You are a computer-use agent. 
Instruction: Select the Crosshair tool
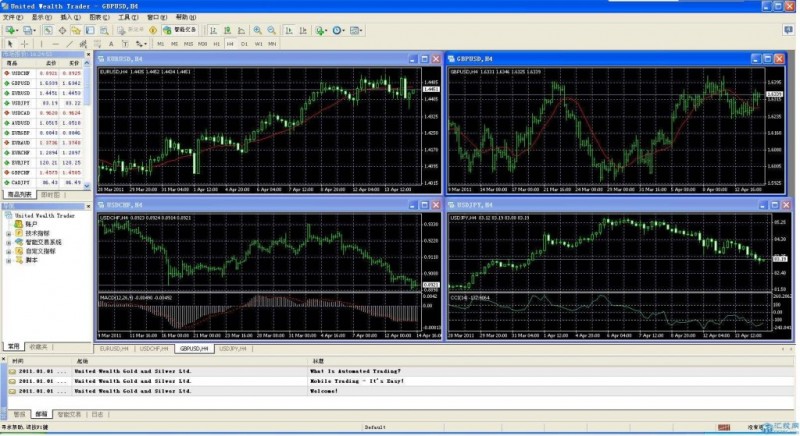tap(24, 44)
